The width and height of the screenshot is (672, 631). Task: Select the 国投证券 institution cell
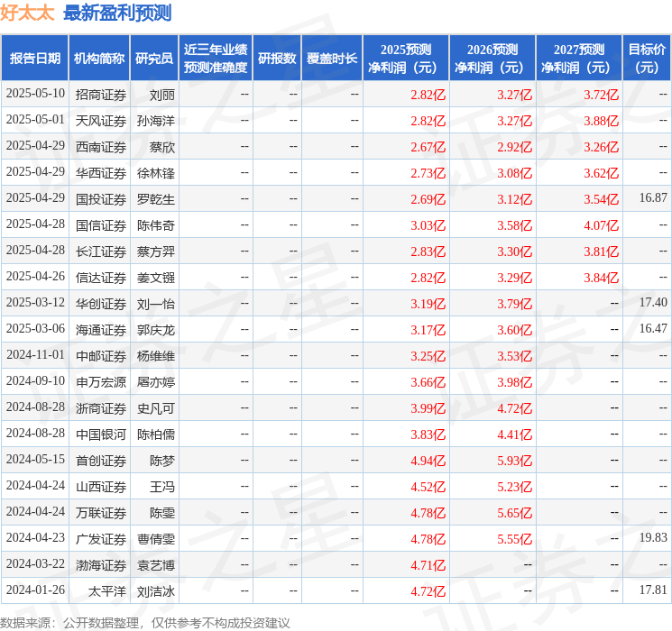(101, 199)
